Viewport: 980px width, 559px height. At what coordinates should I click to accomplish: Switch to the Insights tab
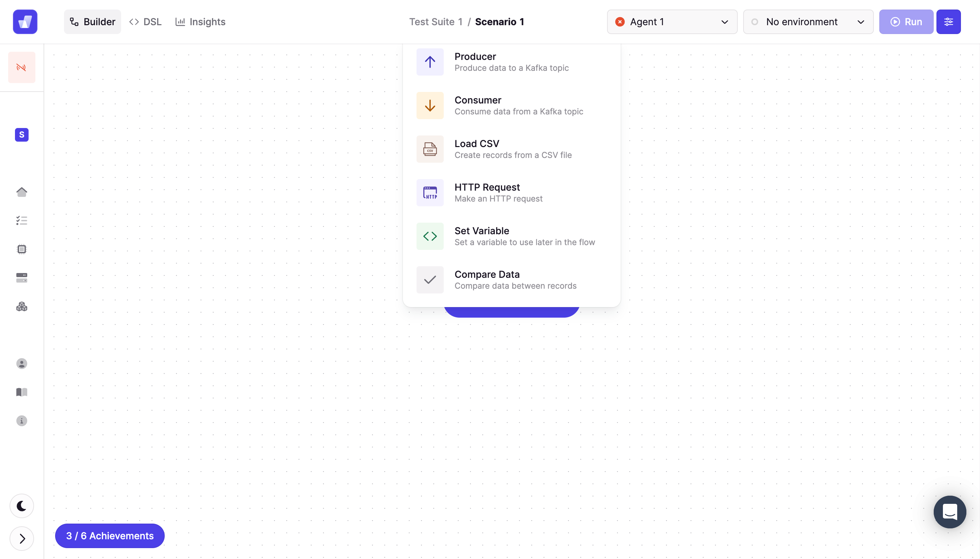200,22
